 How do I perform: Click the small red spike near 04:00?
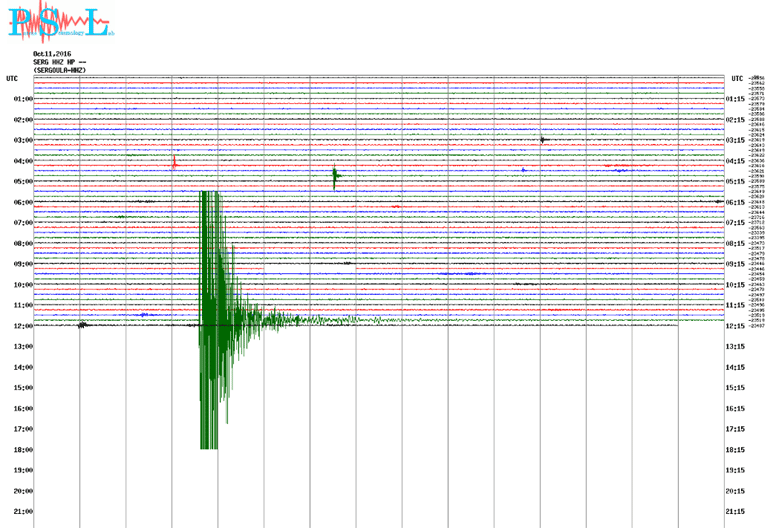pos(174,161)
